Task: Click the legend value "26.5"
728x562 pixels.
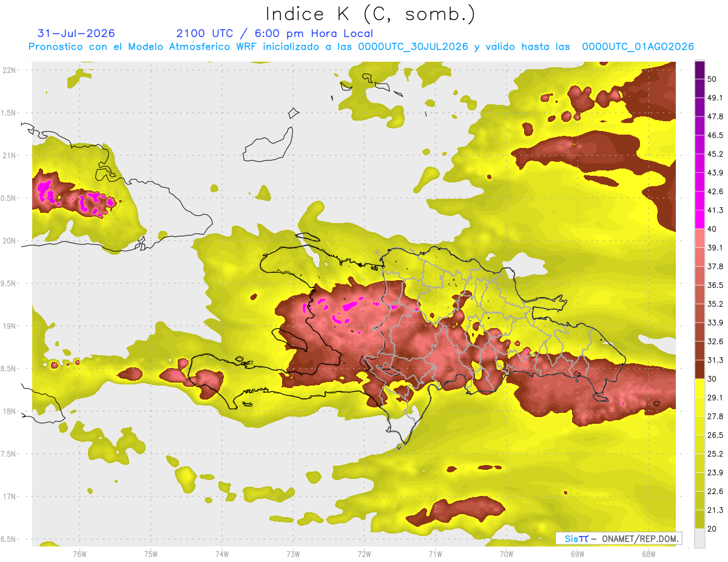Action: (715, 435)
